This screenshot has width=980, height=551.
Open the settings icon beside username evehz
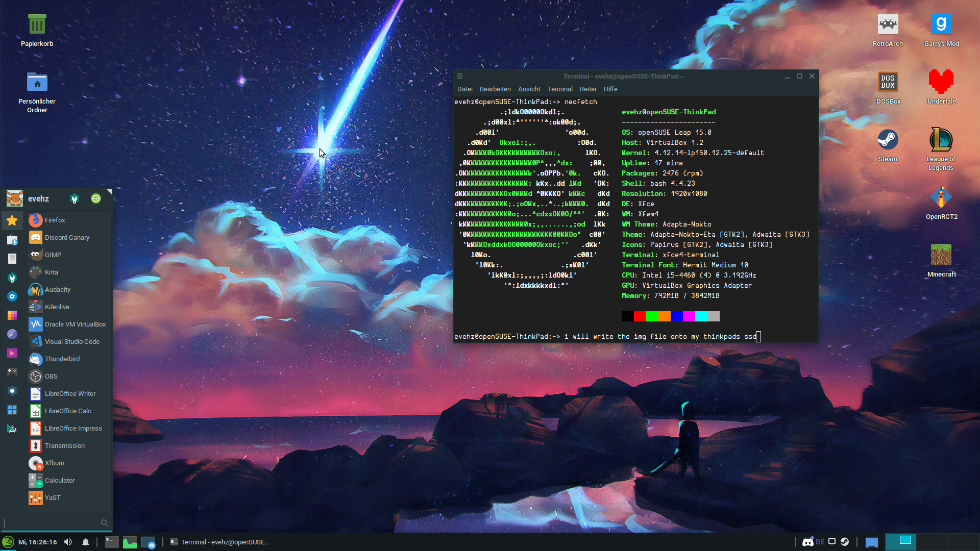point(75,198)
